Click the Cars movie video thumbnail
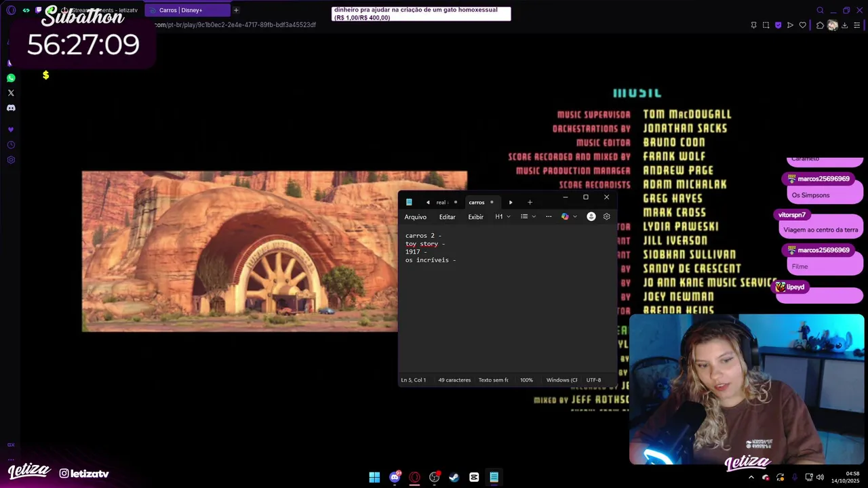 click(x=240, y=251)
